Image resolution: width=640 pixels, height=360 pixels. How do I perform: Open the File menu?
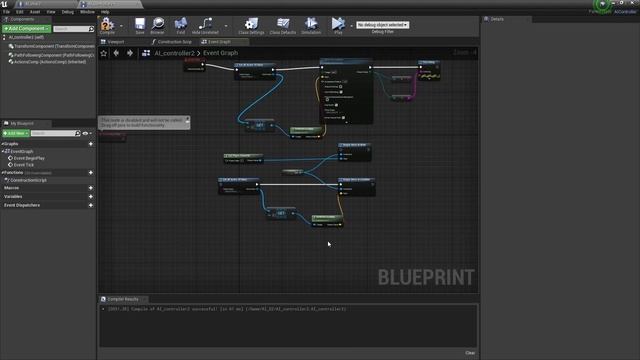pos(7,12)
